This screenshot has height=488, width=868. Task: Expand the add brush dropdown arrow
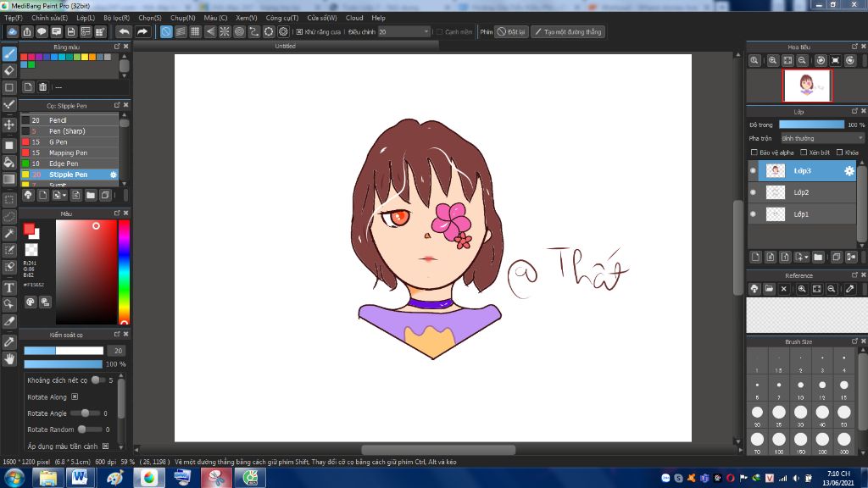pos(64,195)
